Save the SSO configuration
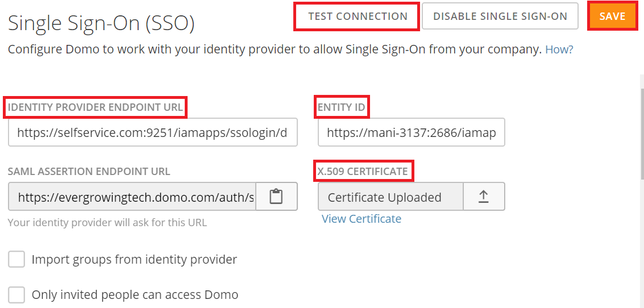The width and height of the screenshot is (644, 308). pyautogui.click(x=612, y=16)
